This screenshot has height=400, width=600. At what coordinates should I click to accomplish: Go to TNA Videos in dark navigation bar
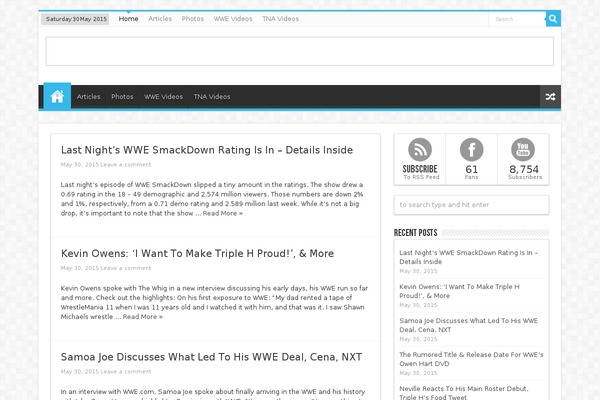[212, 97]
